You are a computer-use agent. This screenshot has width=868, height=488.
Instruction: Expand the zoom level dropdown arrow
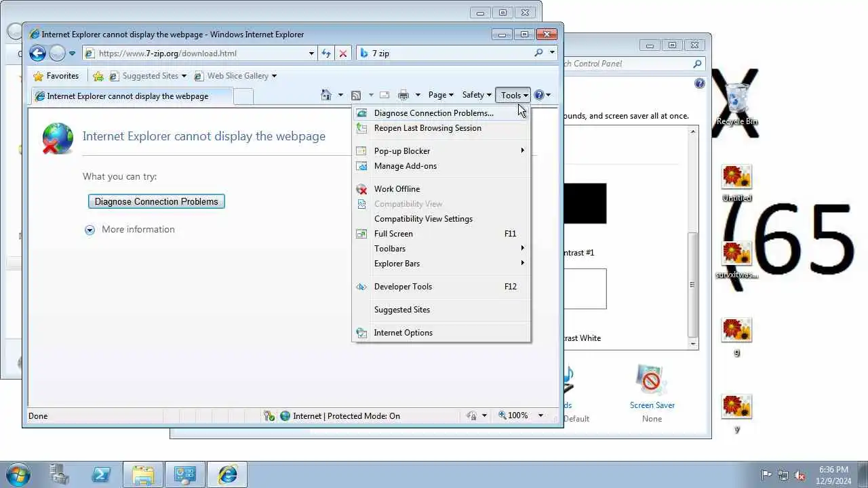540,415
